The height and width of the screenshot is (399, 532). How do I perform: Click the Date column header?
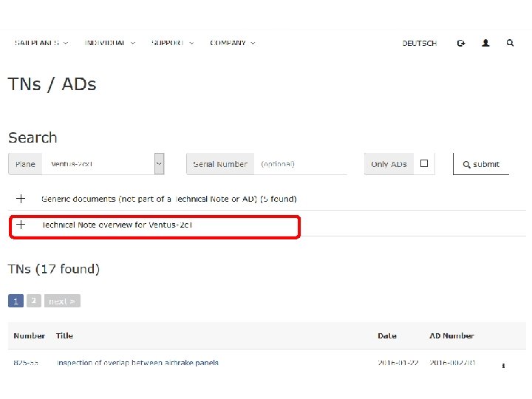[x=387, y=335]
